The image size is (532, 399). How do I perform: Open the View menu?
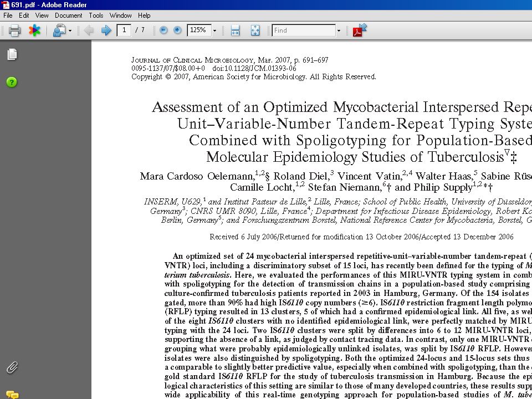(x=42, y=16)
